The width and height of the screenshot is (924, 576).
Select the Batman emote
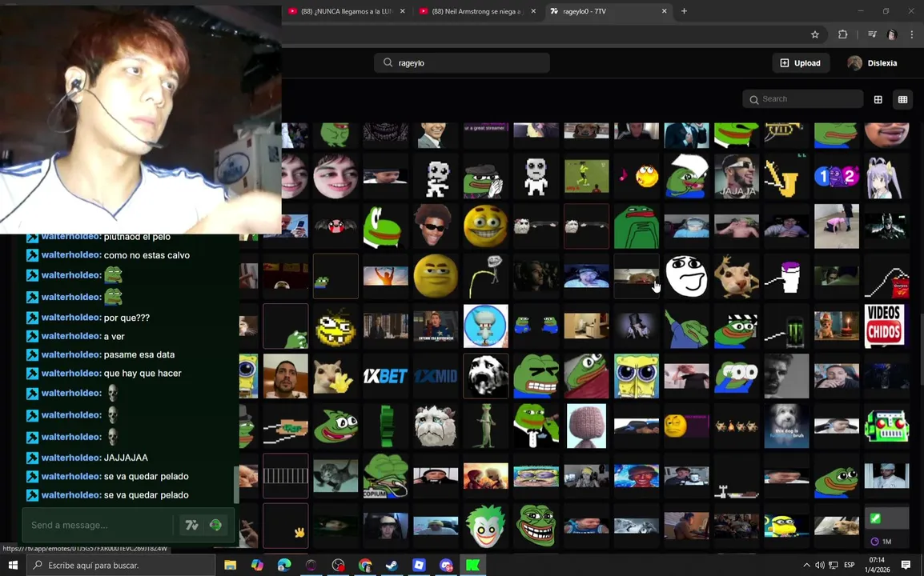(x=886, y=226)
